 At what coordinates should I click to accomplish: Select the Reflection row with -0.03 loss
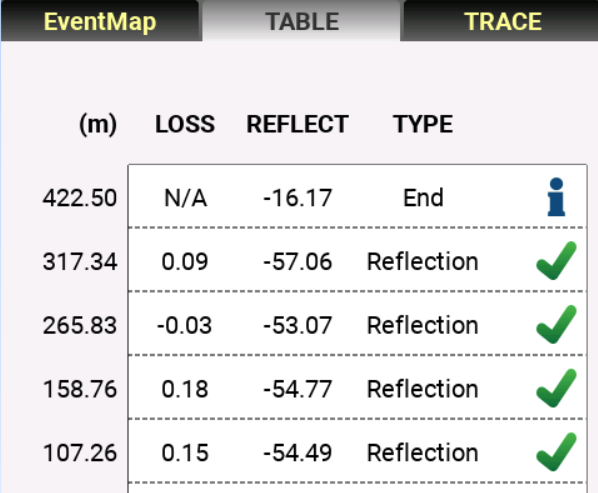[x=357, y=324]
